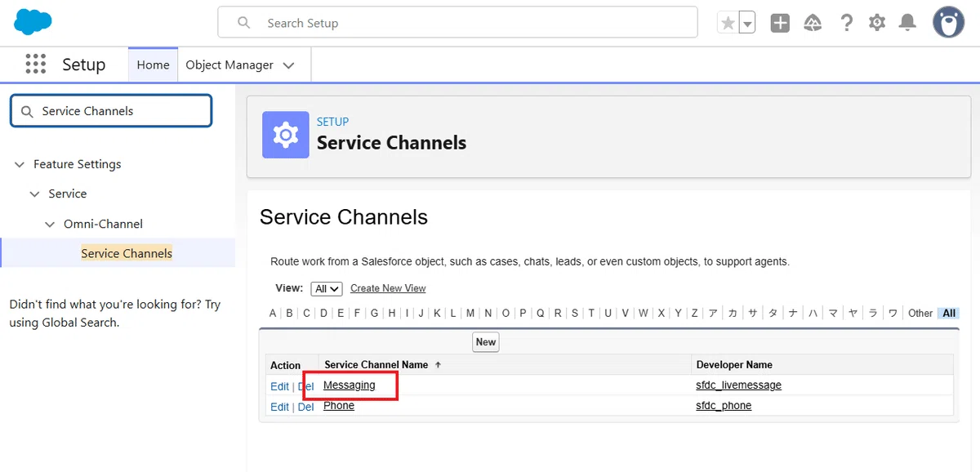This screenshot has height=472, width=980.
Task: Open the Object Manager tab
Action: 229,65
